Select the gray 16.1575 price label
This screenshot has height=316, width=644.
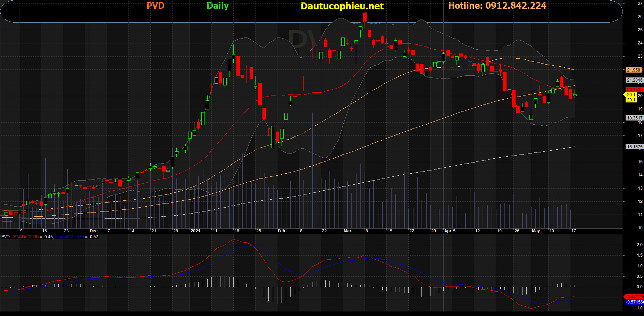click(x=635, y=147)
